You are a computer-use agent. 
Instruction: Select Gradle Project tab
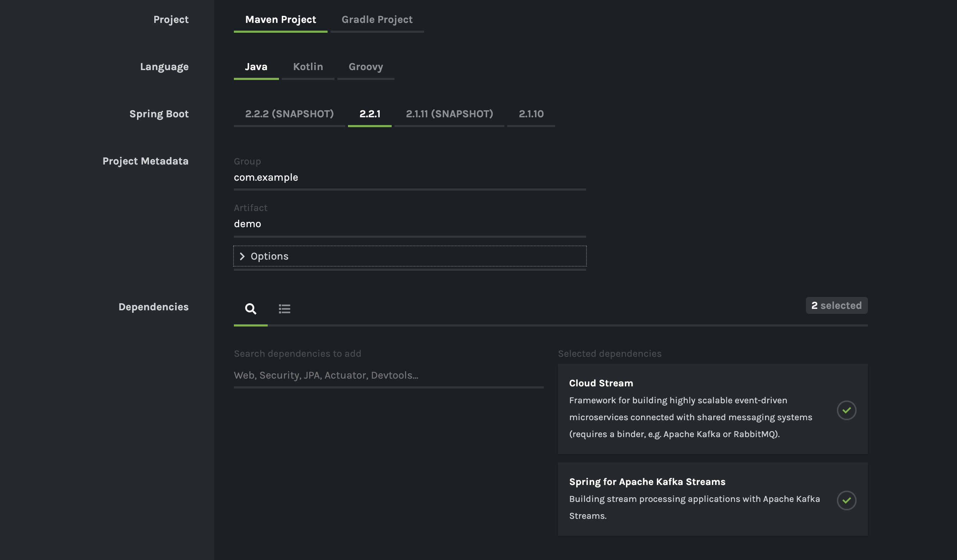click(377, 19)
